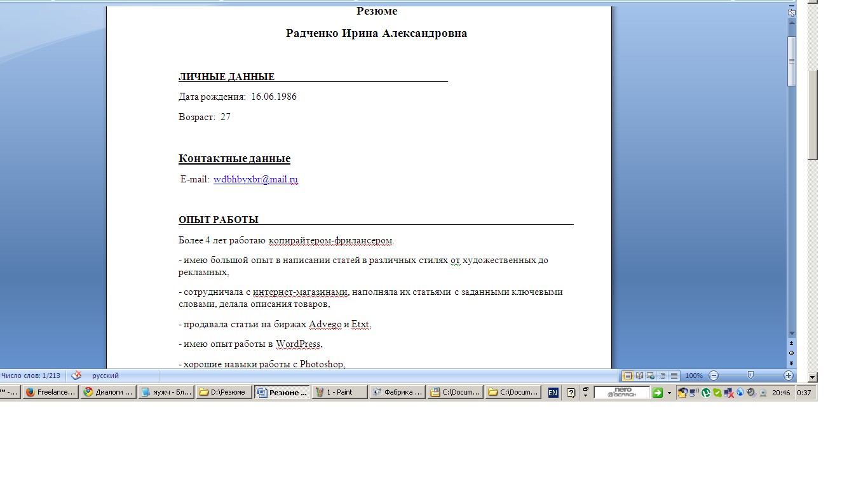Switch to Freelance Firefox taskbar window
The width and height of the screenshot is (868, 488).
click(x=50, y=392)
